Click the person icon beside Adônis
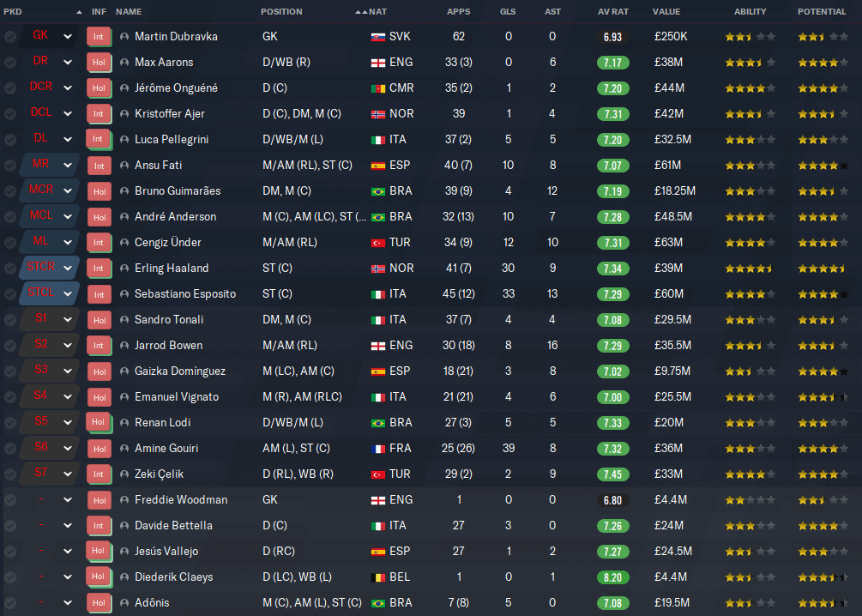Screen dimensions: 862x616 124,603
